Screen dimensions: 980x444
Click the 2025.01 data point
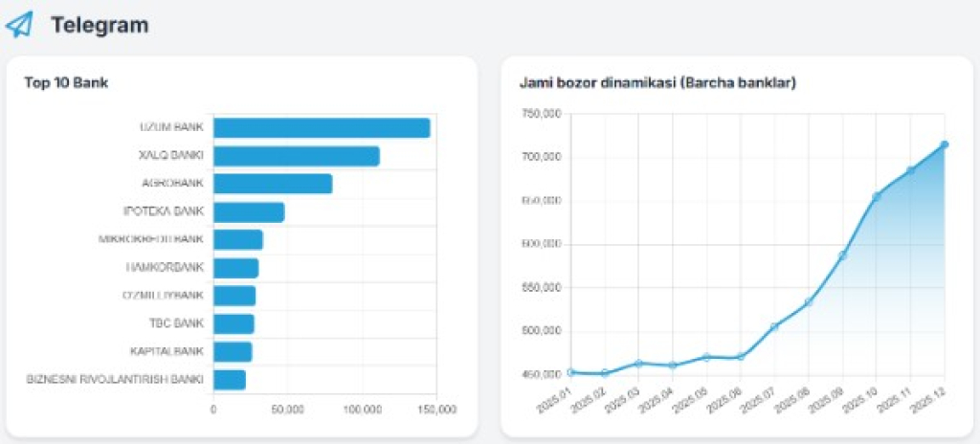[x=570, y=372]
